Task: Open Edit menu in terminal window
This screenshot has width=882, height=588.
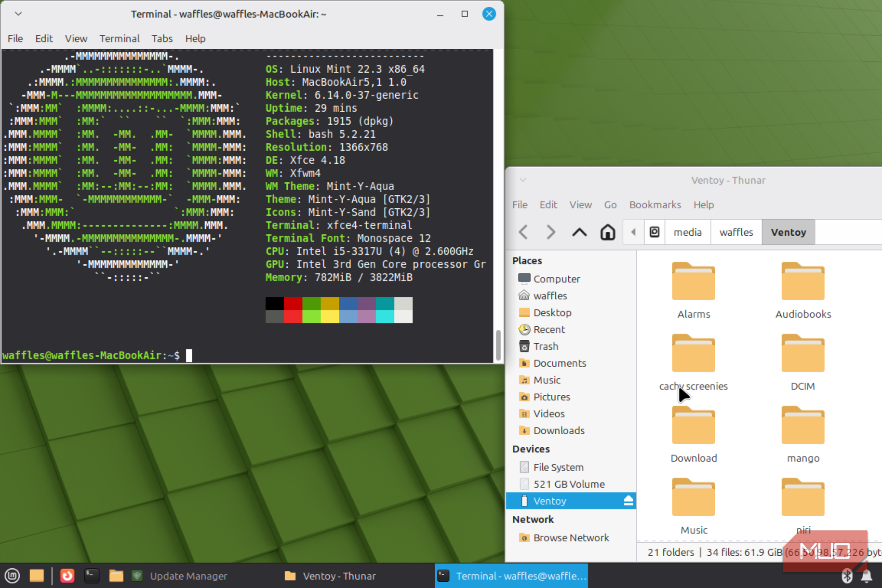Action: [44, 39]
